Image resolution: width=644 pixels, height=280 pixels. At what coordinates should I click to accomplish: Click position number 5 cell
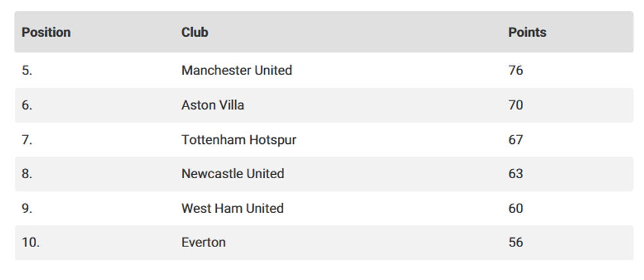click(27, 70)
